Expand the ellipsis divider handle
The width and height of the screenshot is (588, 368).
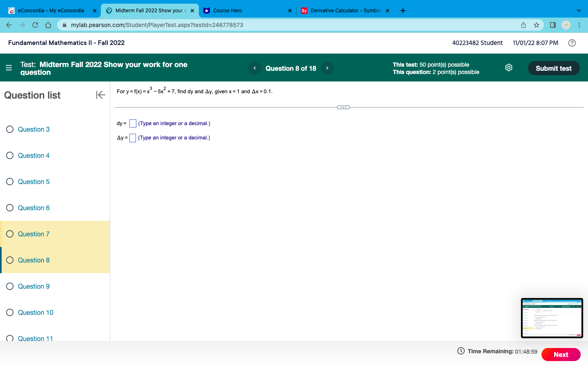pyautogui.click(x=343, y=108)
